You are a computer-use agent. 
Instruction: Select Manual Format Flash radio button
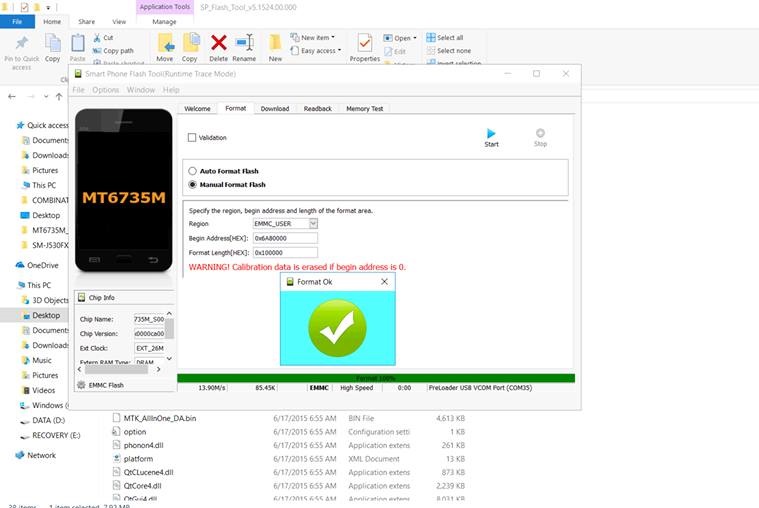coord(193,185)
